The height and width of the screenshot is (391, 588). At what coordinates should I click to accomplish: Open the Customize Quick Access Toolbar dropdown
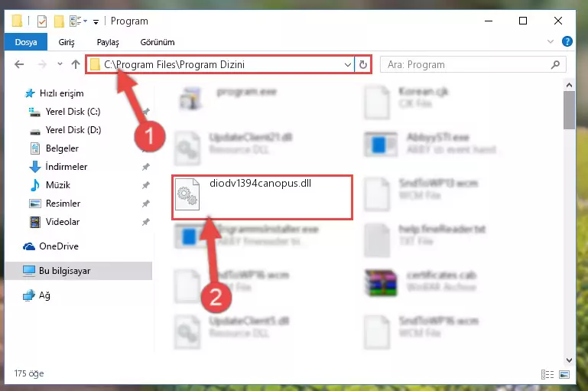(x=96, y=21)
